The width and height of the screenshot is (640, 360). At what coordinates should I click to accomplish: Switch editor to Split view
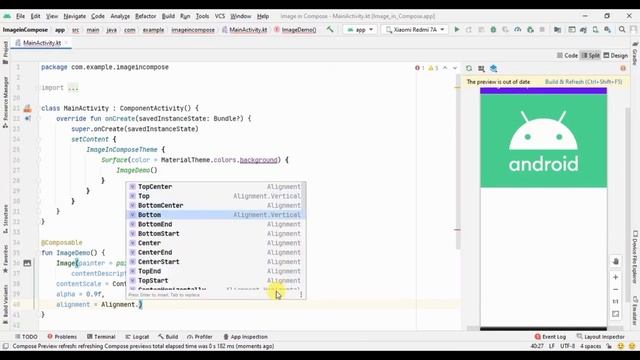(x=591, y=56)
